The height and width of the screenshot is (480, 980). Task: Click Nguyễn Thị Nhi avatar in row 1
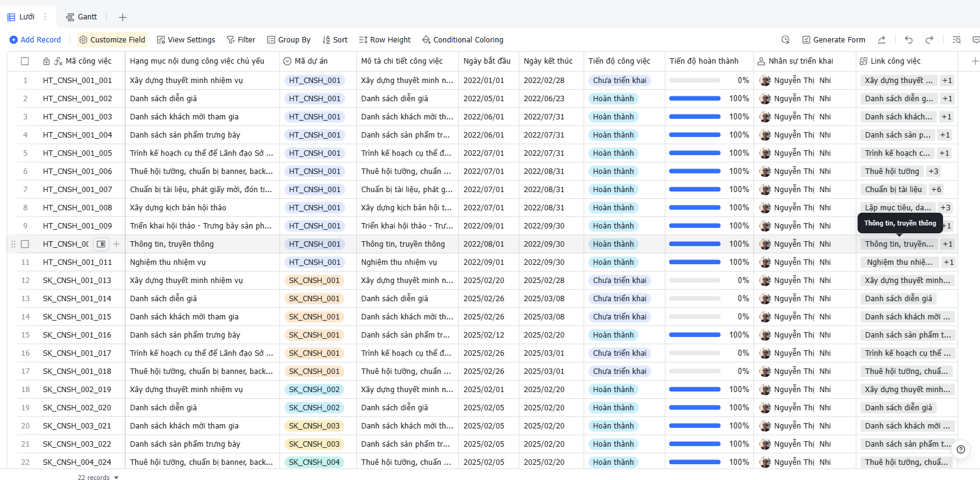click(765, 80)
